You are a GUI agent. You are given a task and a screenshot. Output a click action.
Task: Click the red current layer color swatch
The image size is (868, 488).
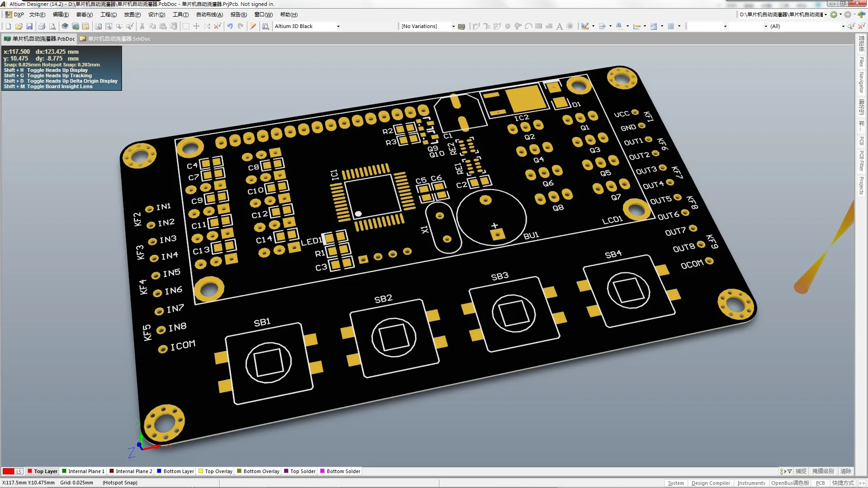[8, 471]
